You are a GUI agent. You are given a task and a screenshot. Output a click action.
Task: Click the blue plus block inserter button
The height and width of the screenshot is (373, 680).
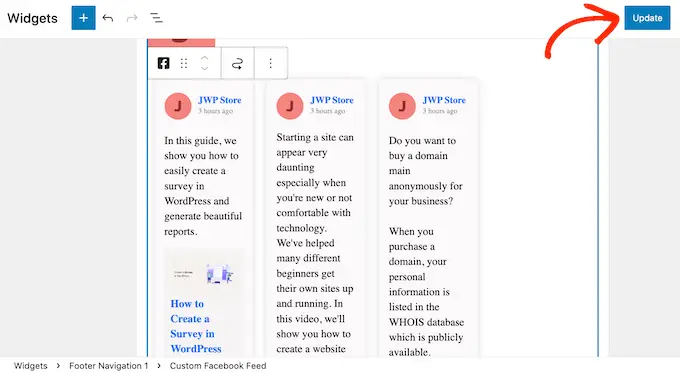pos(83,18)
